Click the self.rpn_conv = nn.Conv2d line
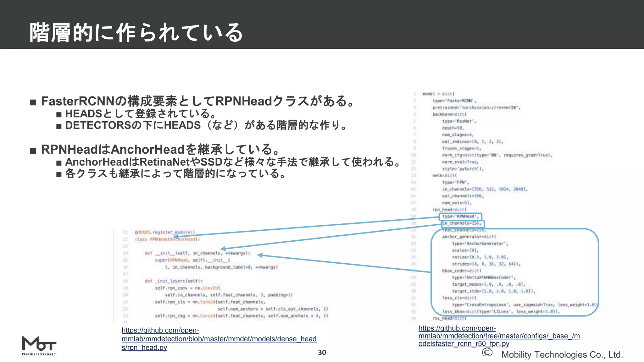 pos(188,288)
